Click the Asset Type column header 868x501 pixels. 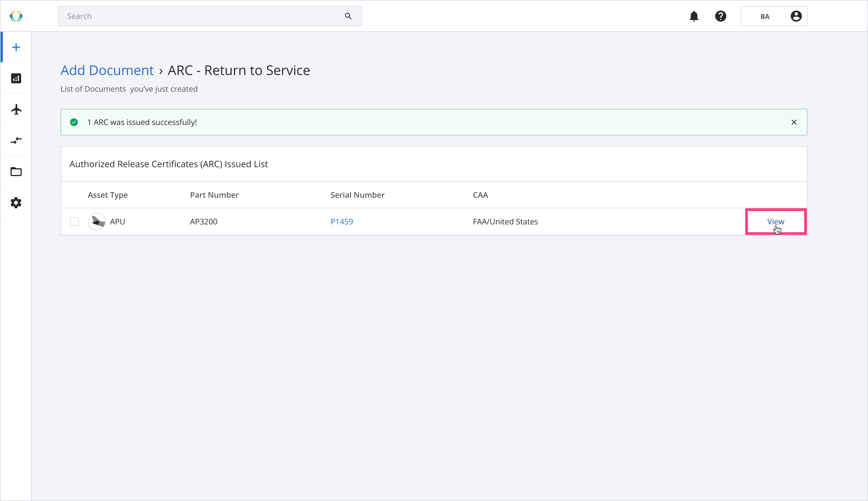(108, 195)
